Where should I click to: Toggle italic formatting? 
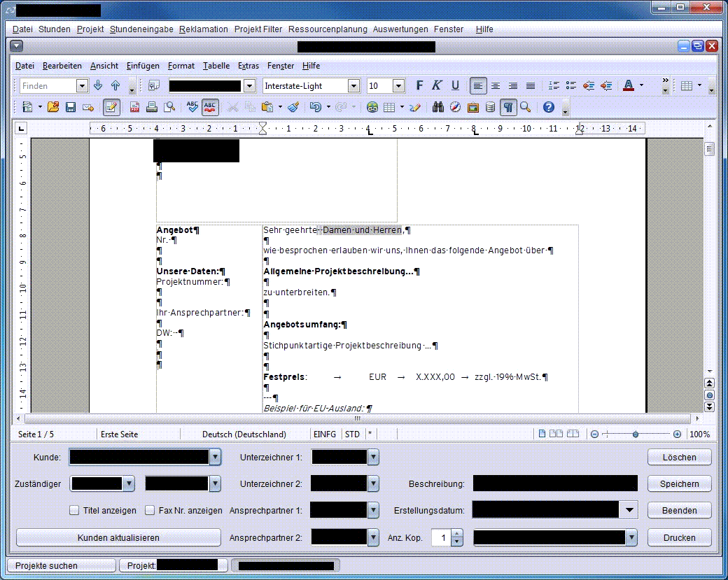coord(437,85)
